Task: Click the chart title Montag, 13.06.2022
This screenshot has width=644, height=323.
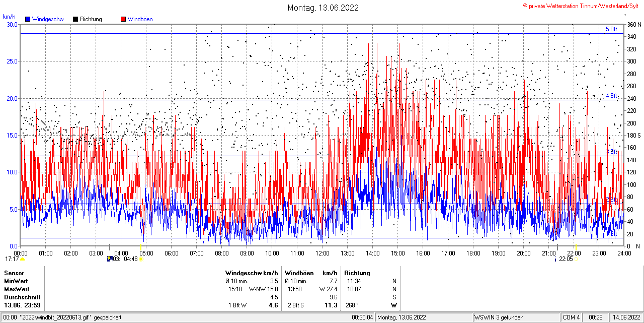Action: coord(323,8)
